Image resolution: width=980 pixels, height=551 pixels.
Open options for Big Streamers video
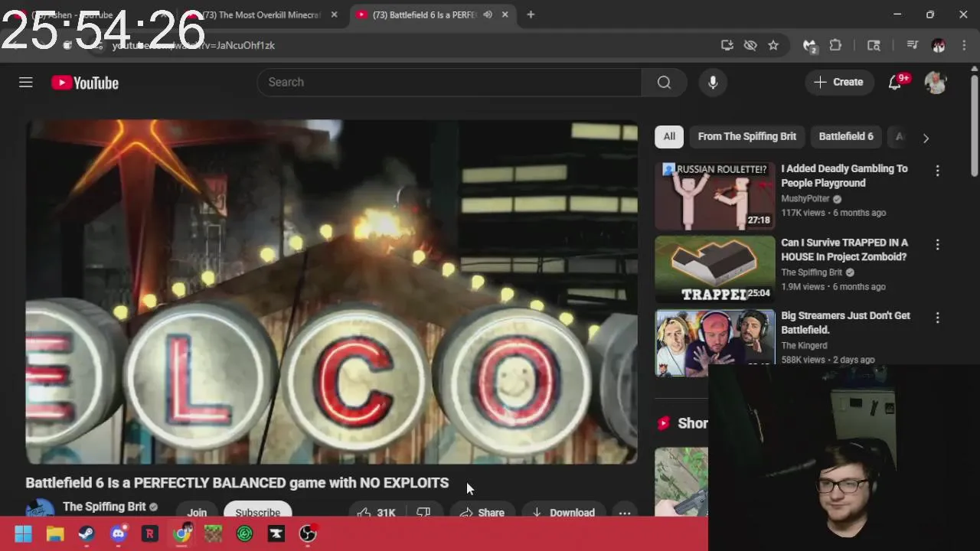pos(937,318)
